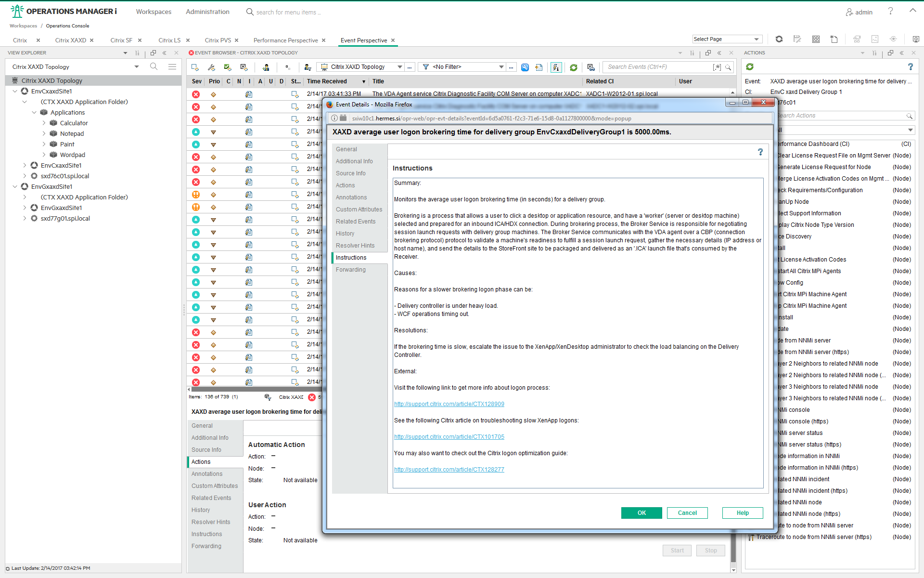Image resolution: width=924 pixels, height=578 pixels.
Task: Select Resolver Hints in popup sidebar
Action: click(355, 246)
